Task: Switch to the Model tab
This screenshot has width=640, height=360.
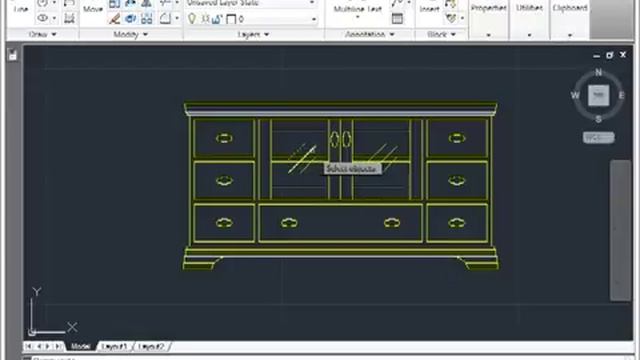Action: (80, 347)
